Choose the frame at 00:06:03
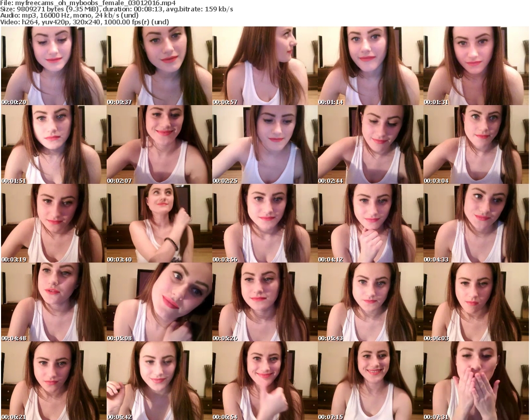530x420 pixels. point(476,302)
